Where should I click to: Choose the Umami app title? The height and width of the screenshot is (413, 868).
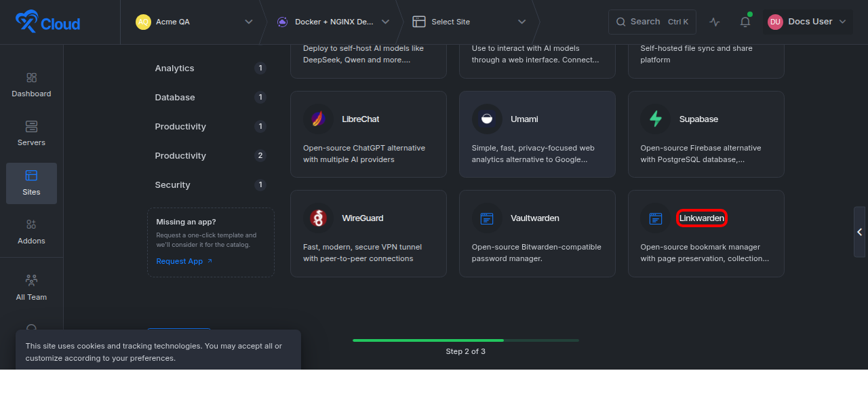click(x=524, y=119)
